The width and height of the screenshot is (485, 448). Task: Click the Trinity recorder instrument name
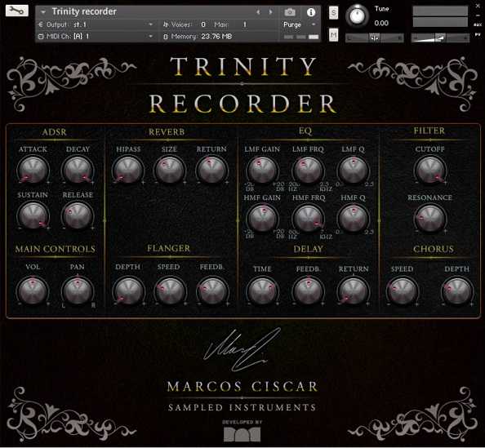(84, 11)
